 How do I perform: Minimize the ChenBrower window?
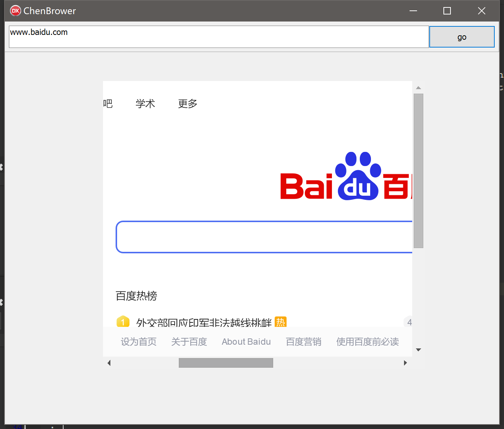(413, 11)
